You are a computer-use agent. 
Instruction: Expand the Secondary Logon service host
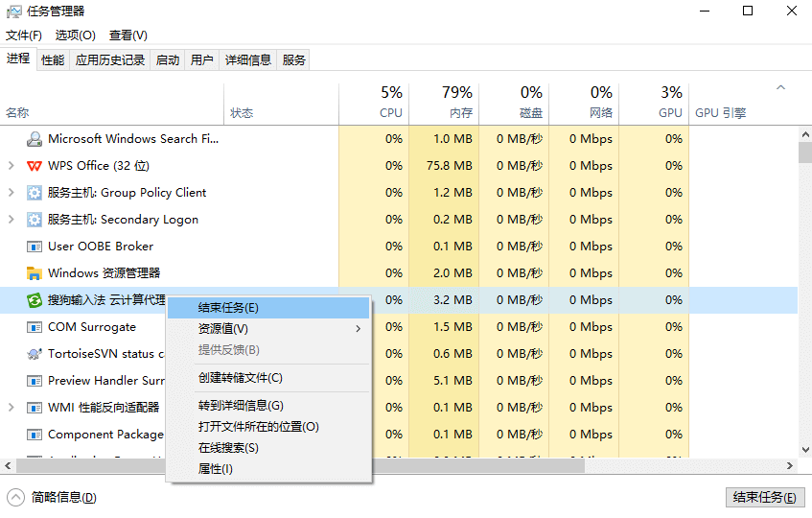[11, 220]
